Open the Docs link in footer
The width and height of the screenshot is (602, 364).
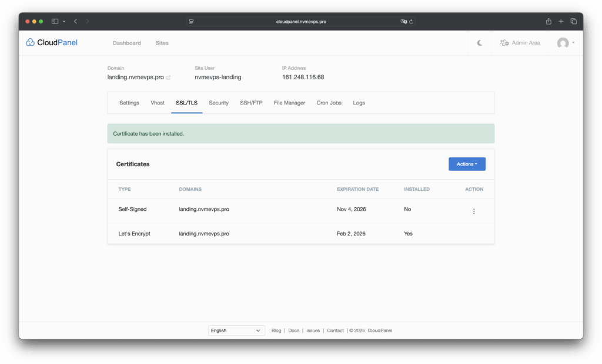pos(293,331)
